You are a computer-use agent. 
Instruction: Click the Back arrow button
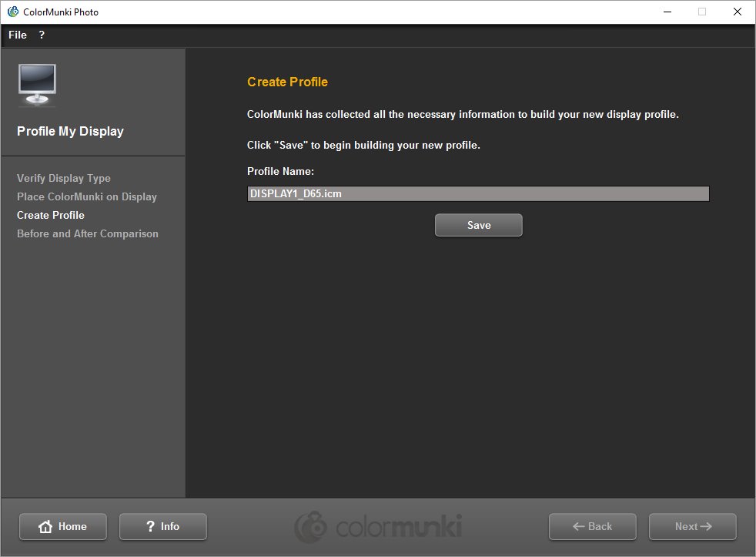click(x=592, y=527)
